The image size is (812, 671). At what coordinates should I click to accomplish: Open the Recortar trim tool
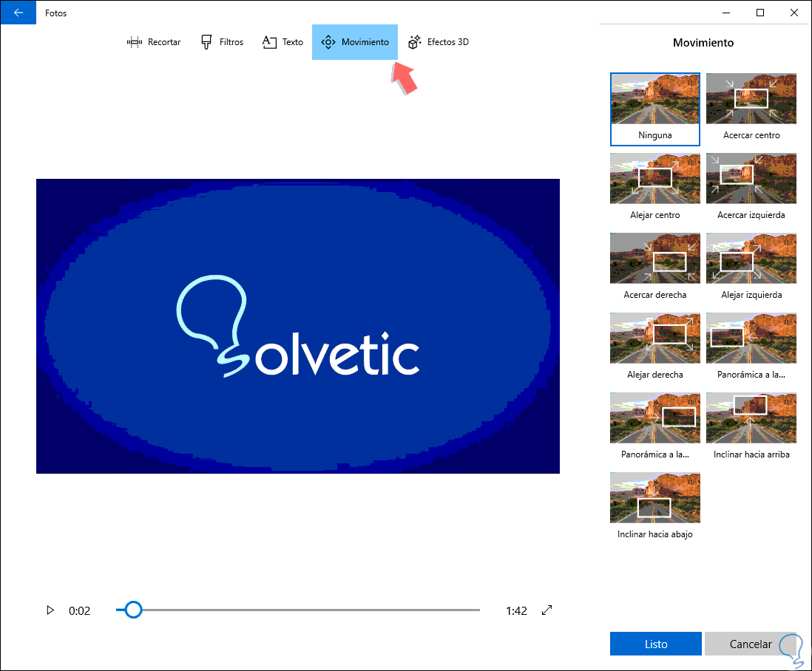pos(154,42)
